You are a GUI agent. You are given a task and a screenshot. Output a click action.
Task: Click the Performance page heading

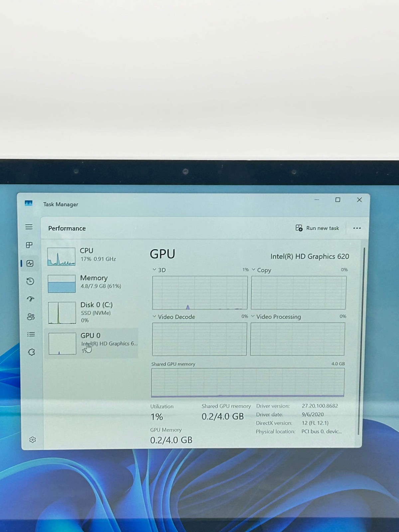[x=67, y=228]
